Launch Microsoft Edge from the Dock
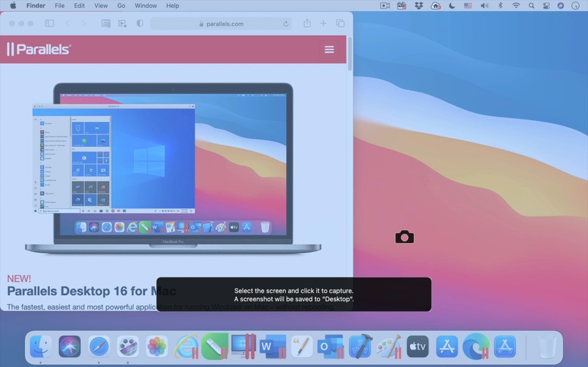Screen dimensions: 588x367 [x=476, y=347]
